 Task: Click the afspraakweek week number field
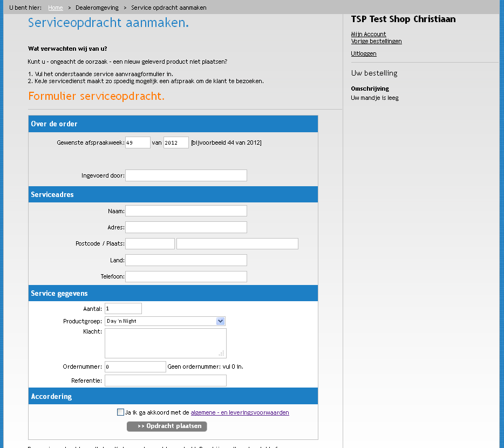[x=138, y=142]
